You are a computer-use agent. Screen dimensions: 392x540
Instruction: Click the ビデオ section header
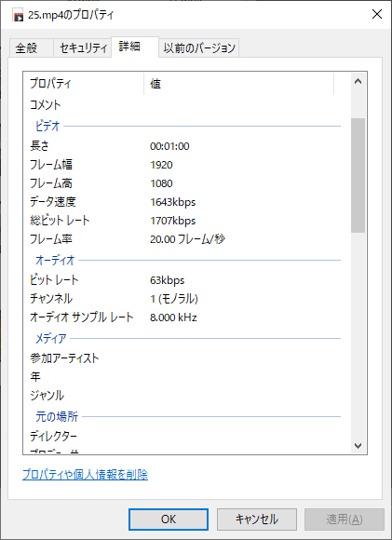coord(47,126)
